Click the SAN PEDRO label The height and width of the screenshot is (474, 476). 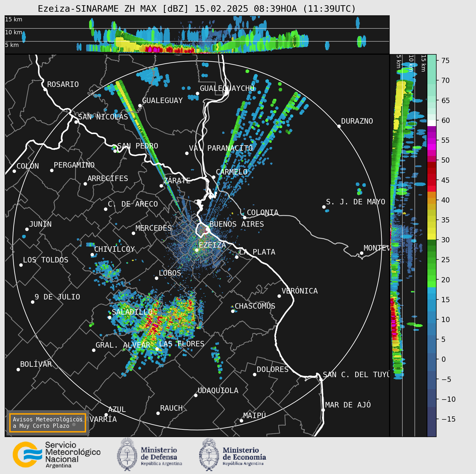tap(138, 146)
